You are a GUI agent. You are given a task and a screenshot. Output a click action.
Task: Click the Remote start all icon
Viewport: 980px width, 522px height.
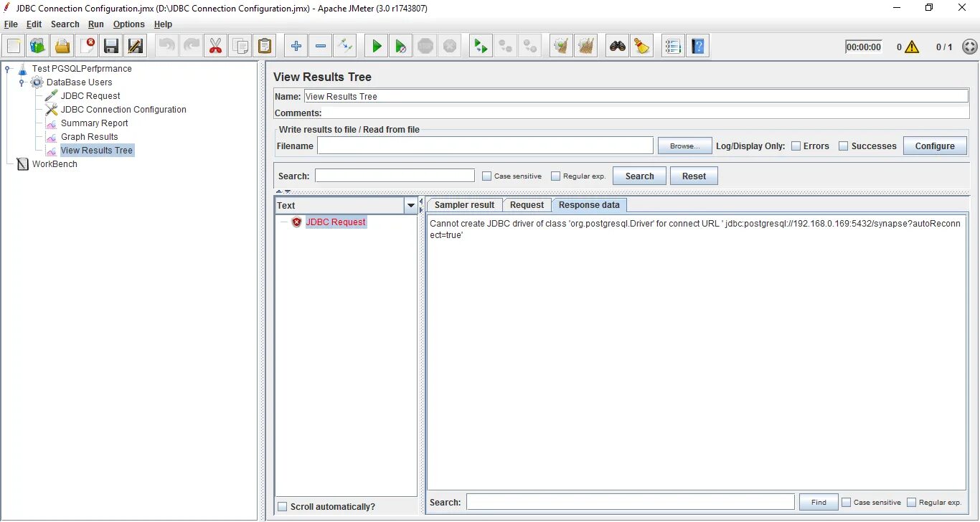click(481, 47)
